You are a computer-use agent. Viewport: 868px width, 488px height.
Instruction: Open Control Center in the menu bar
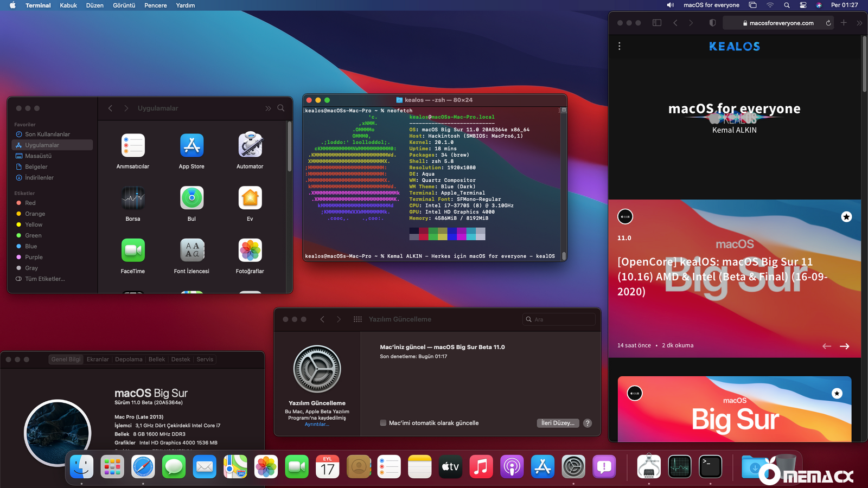[x=803, y=5]
